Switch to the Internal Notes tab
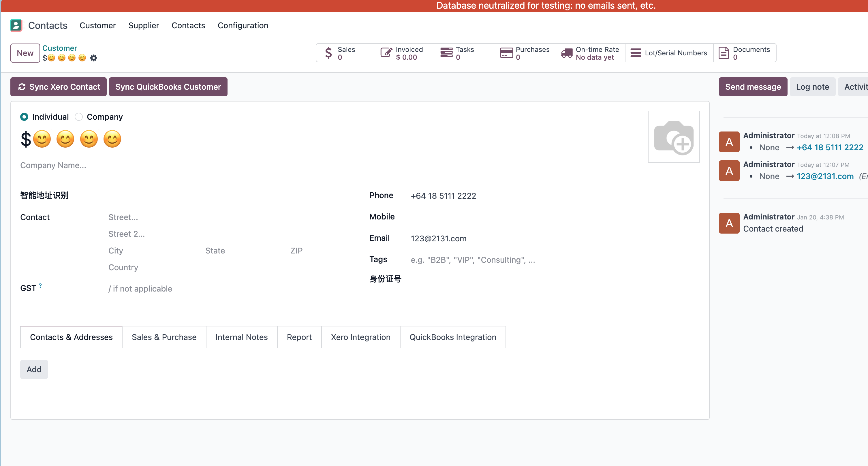The image size is (868, 466). (241, 337)
